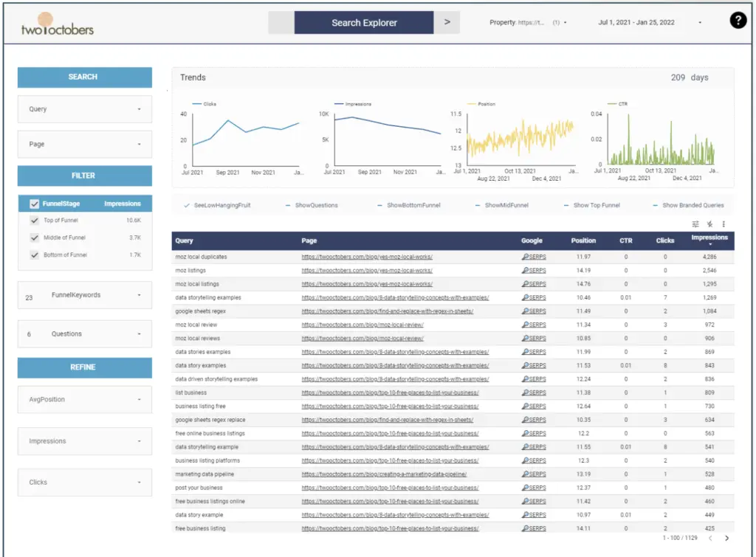Click the 4,286 impressions value
This screenshot has width=756, height=557.
pyautogui.click(x=709, y=257)
